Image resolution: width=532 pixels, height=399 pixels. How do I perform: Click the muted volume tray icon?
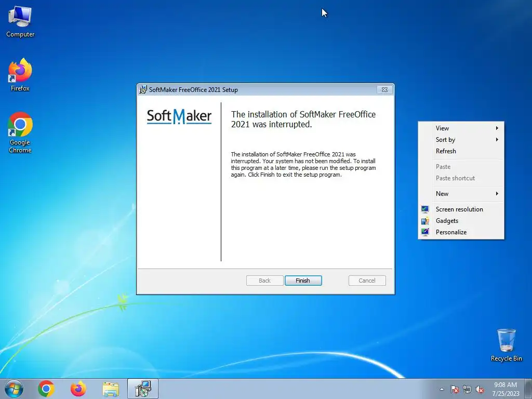coord(480,389)
